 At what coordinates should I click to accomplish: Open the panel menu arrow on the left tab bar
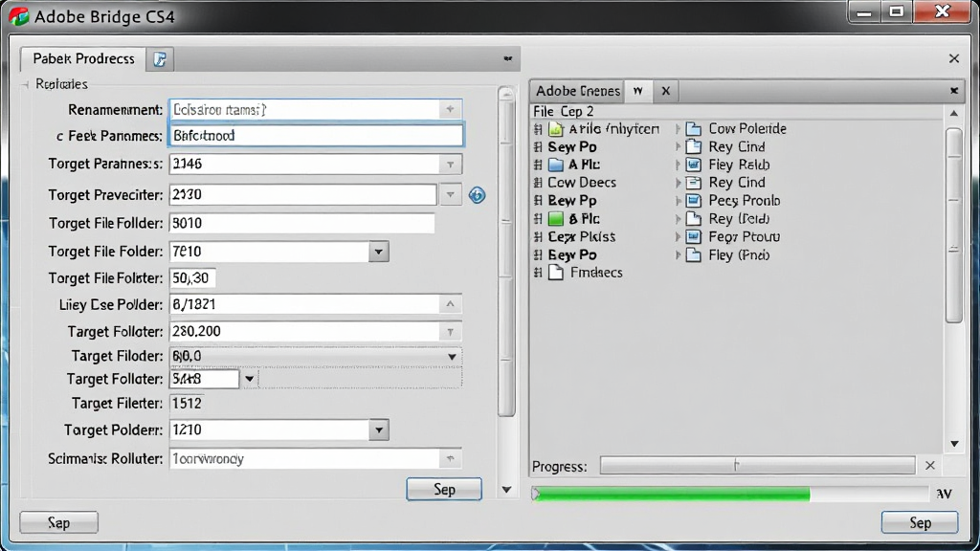[x=507, y=58]
